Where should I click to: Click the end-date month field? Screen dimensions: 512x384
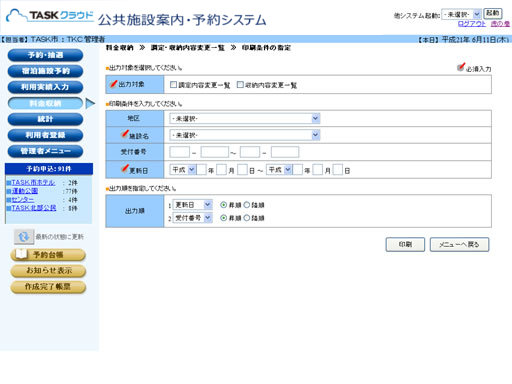[x=318, y=170]
